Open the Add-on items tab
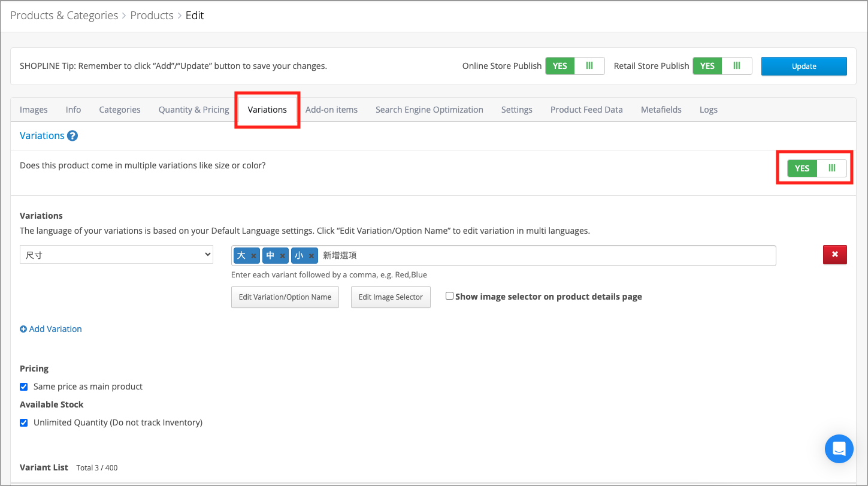 (x=331, y=110)
